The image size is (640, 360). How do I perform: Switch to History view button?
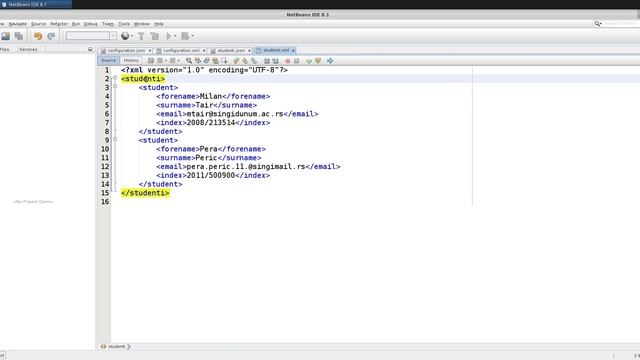pos(131,60)
